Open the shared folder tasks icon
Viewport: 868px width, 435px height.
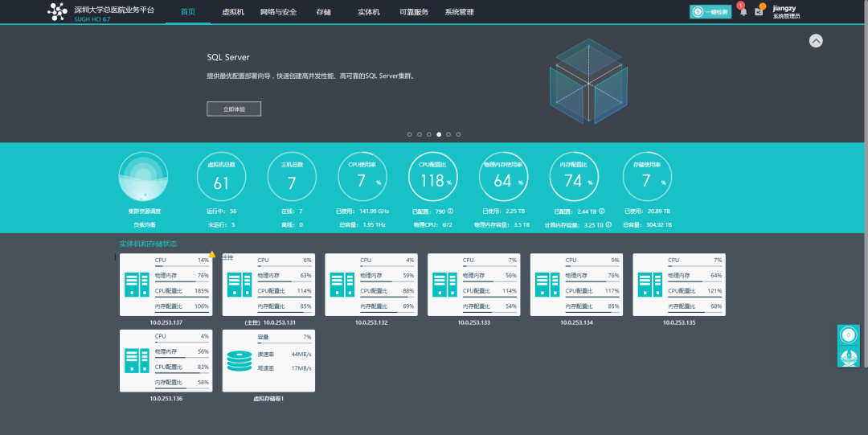pyautogui.click(x=759, y=11)
